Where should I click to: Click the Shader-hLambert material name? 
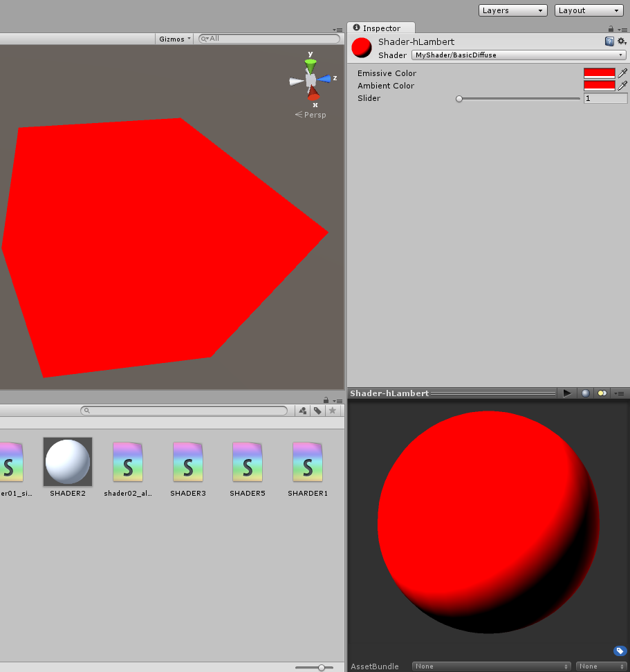416,41
